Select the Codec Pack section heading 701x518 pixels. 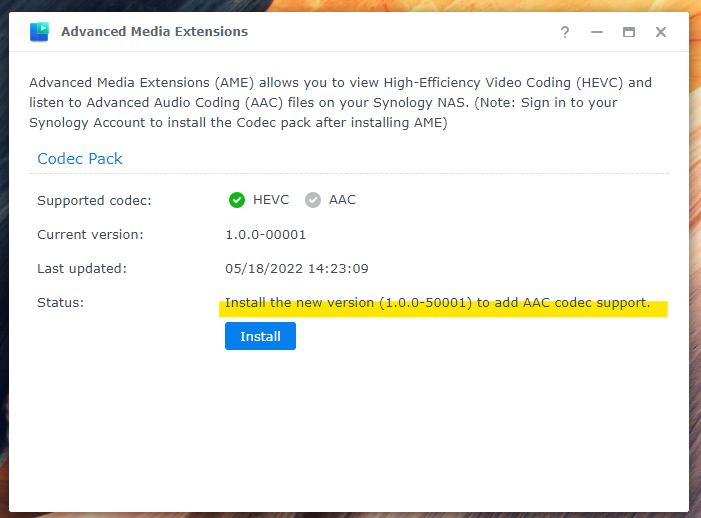coord(80,159)
